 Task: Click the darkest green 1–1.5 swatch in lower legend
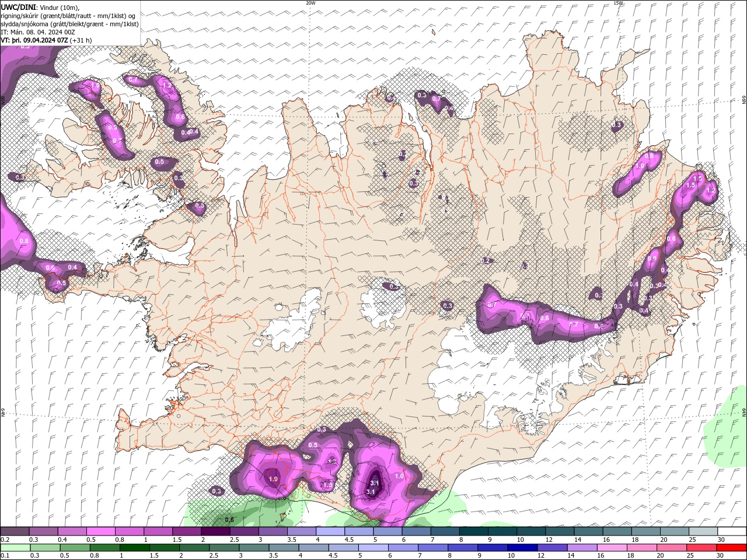pos(134,548)
